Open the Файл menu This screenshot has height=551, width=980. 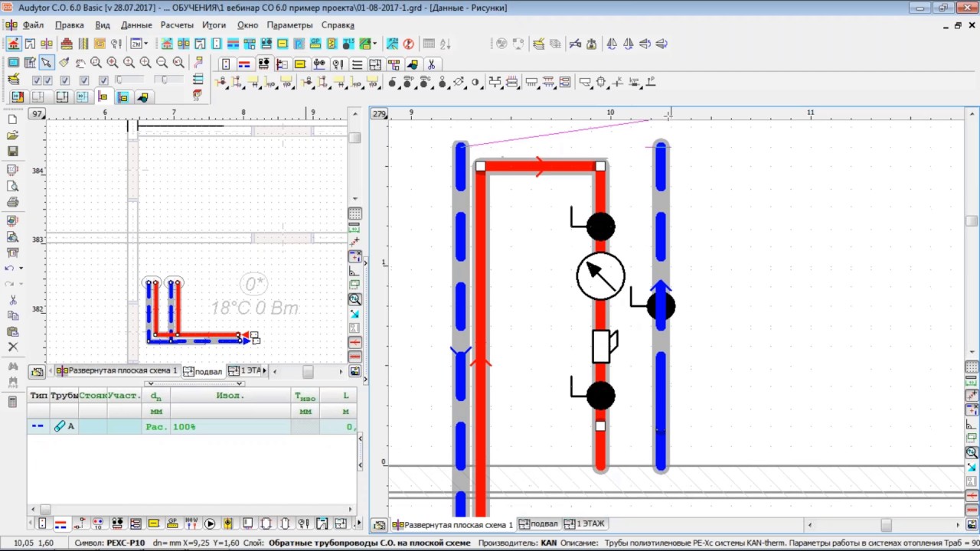[33, 25]
